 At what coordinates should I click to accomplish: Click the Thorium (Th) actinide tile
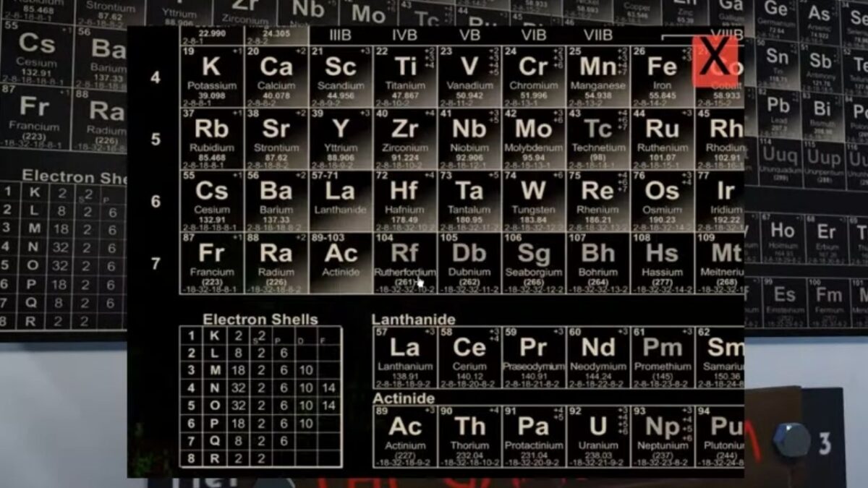[x=469, y=436]
